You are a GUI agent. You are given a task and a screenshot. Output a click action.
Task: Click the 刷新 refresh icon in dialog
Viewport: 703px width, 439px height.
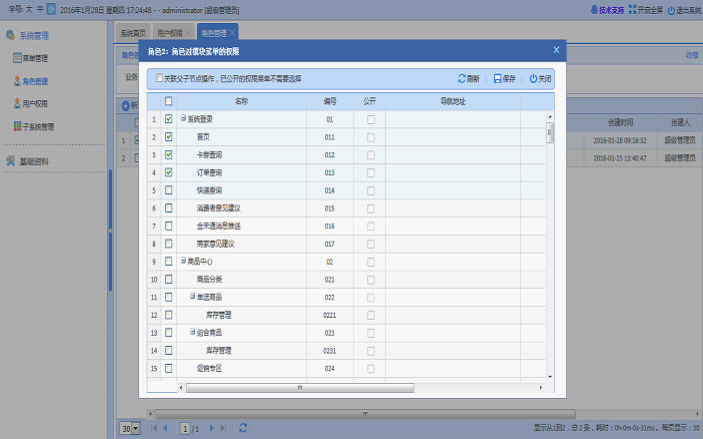point(461,78)
